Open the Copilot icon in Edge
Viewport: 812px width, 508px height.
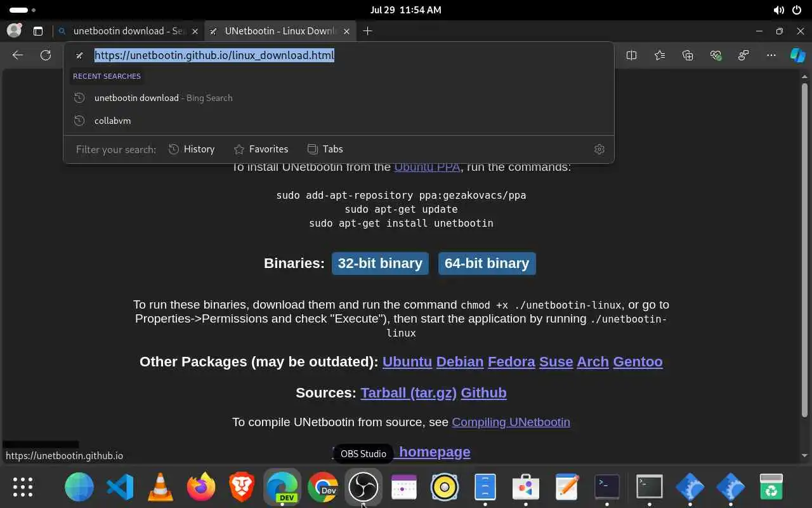(797, 55)
